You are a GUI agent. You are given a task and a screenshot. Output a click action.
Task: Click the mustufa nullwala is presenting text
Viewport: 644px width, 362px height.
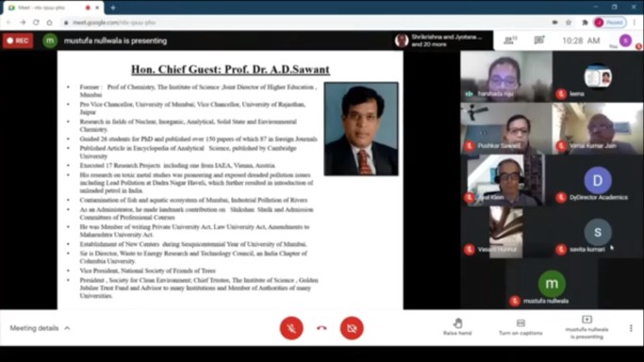pyautogui.click(x=115, y=41)
